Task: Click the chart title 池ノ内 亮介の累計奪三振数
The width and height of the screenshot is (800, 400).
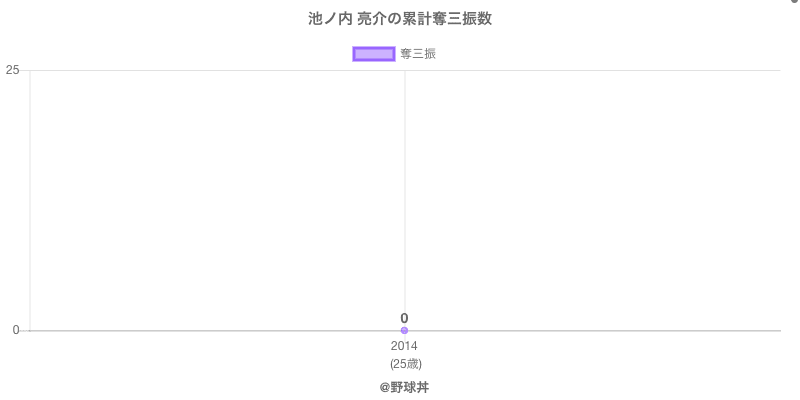Action: click(x=400, y=19)
